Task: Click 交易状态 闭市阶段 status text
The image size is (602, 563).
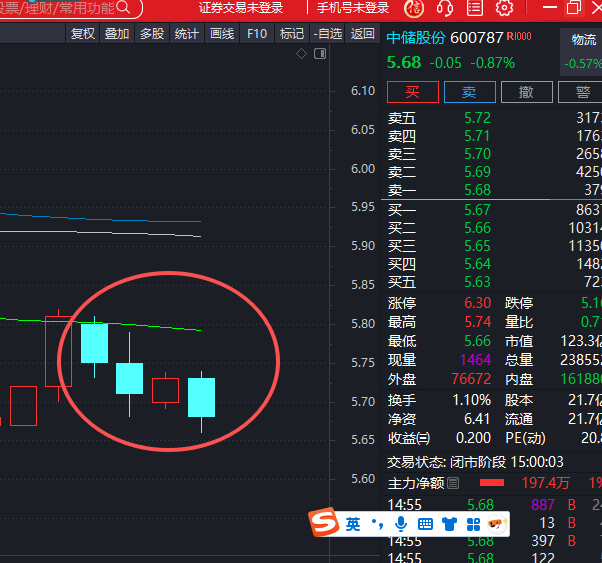Action: pos(475,462)
